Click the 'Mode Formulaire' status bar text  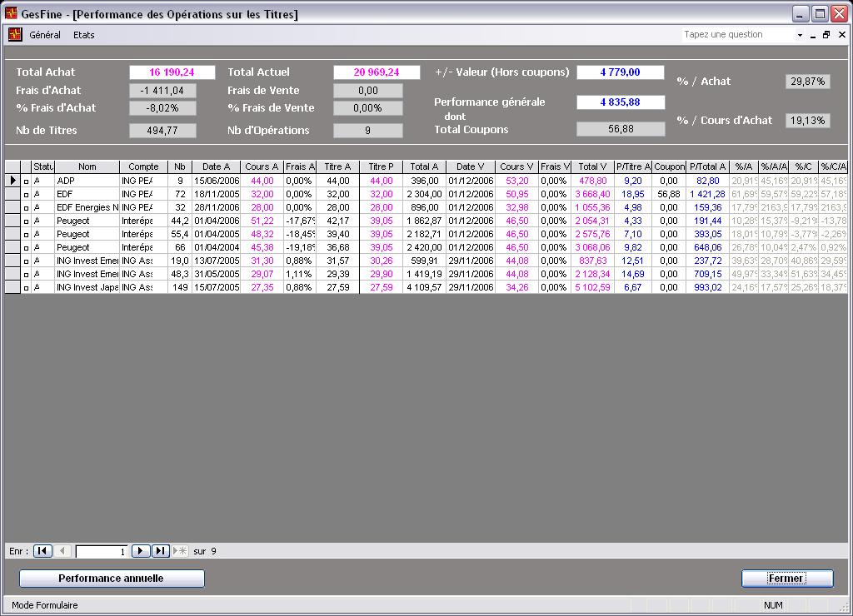[45, 605]
